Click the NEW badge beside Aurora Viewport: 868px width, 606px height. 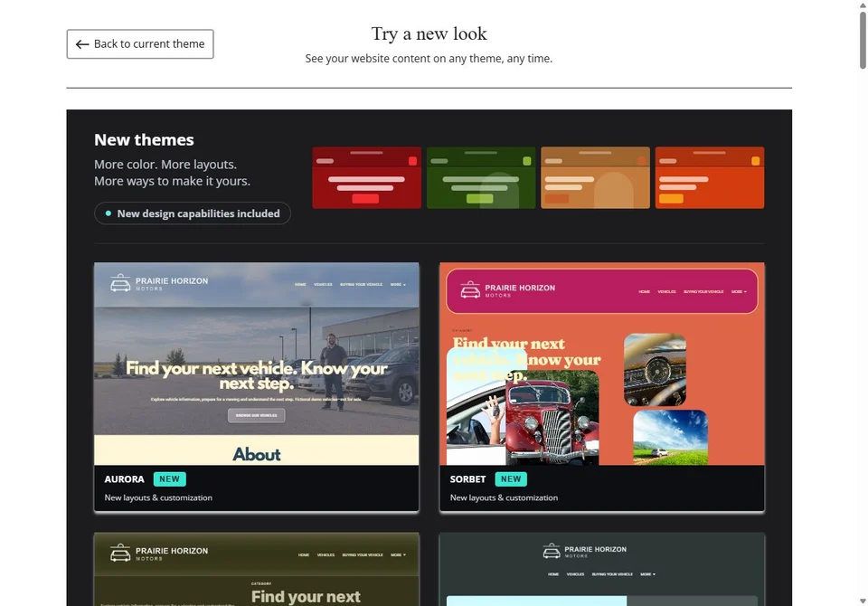pyautogui.click(x=169, y=479)
